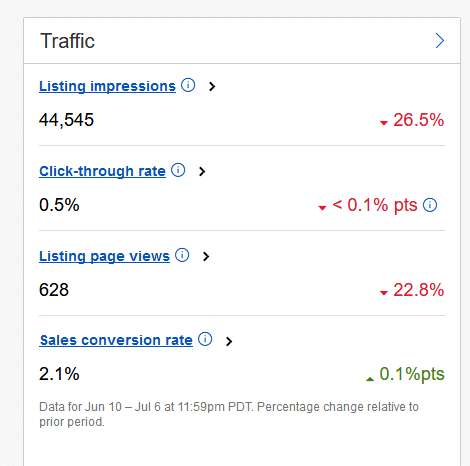Screen dimensions: 470x466
Task: Click info icon beside Click-through rate
Action: pyautogui.click(x=178, y=170)
